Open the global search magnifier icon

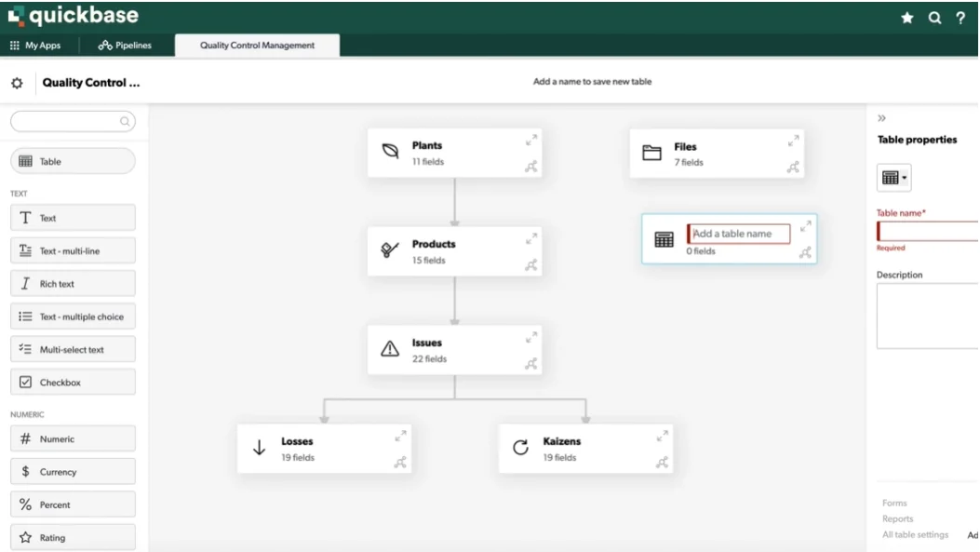(x=934, y=18)
